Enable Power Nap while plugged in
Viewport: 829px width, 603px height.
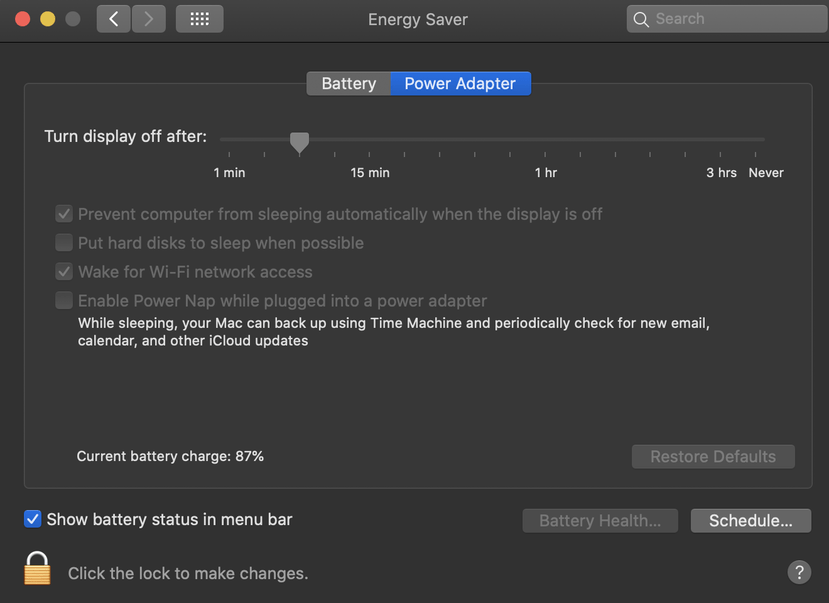(x=64, y=301)
